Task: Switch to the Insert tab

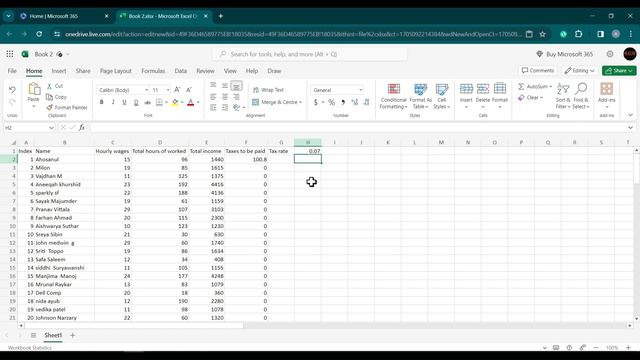Action: (x=59, y=71)
